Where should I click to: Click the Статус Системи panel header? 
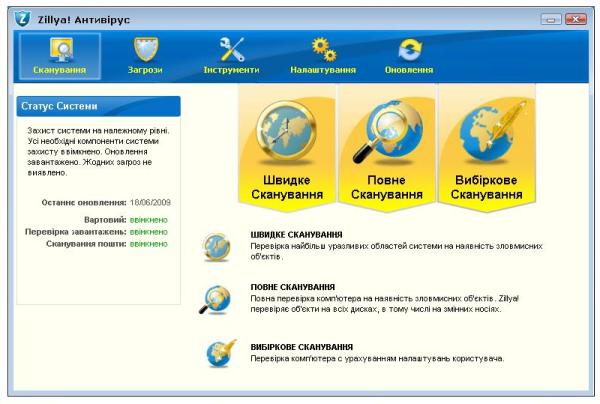[98, 106]
